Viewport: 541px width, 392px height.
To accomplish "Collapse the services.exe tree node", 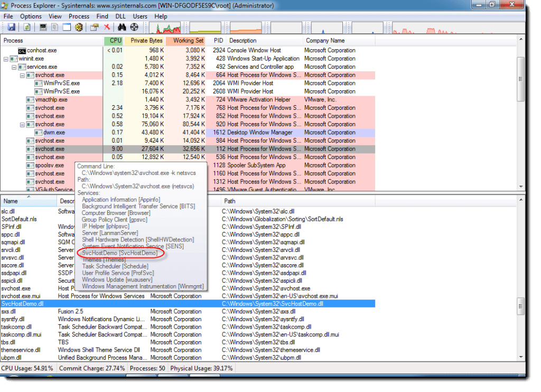I will click(14, 67).
